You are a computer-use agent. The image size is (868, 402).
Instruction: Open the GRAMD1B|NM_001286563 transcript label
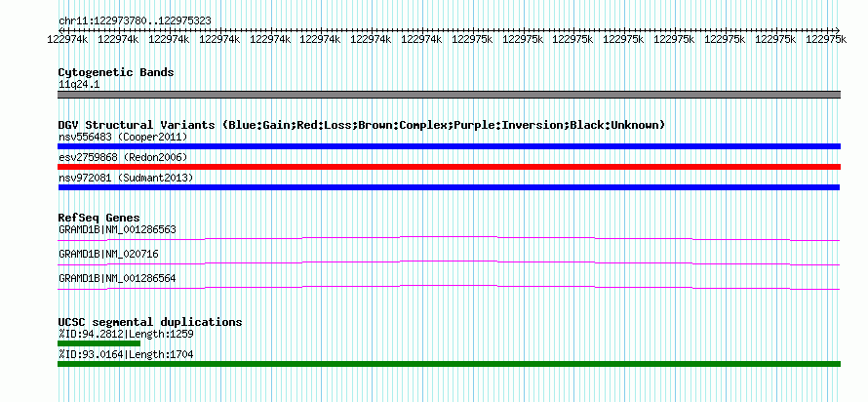click(117, 229)
